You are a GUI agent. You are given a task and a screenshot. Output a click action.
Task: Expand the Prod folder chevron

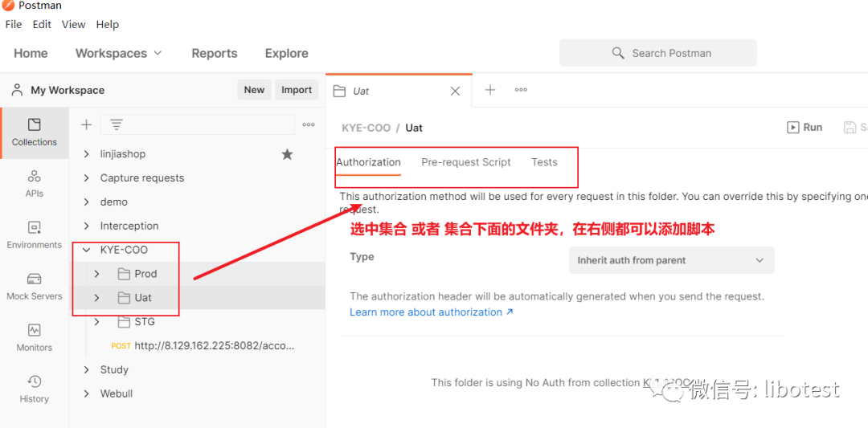[97, 274]
